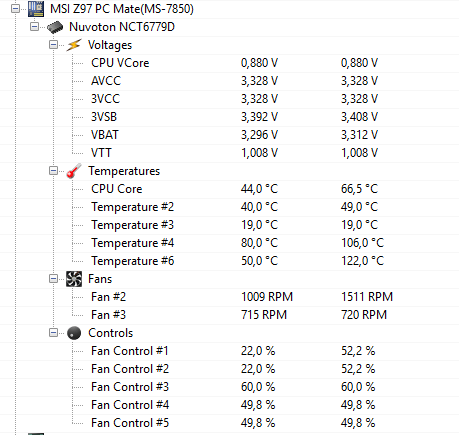
Task: Click the 80,0 °C Temperature #4 value
Action: (259, 243)
